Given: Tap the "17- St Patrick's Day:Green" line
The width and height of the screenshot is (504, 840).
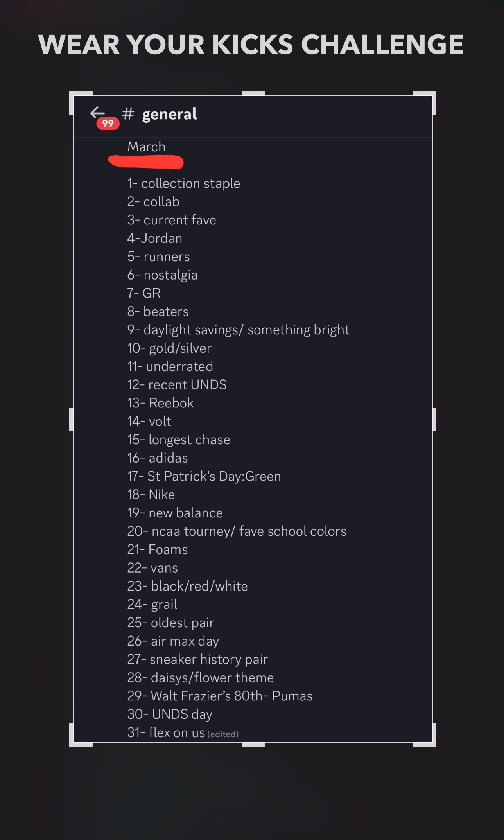Looking at the screenshot, I should [204, 476].
